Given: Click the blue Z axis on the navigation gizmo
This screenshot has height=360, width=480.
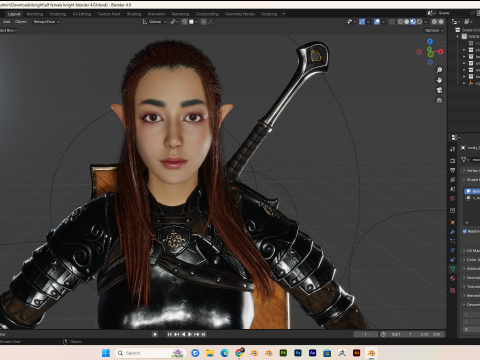Looking at the screenshot, I should pyautogui.click(x=430, y=41).
